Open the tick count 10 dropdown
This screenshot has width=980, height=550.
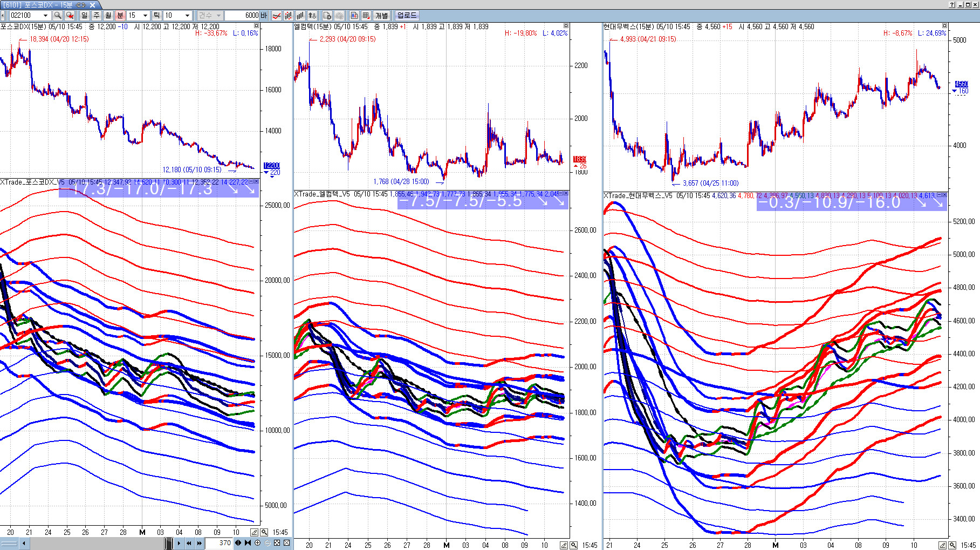click(x=187, y=16)
